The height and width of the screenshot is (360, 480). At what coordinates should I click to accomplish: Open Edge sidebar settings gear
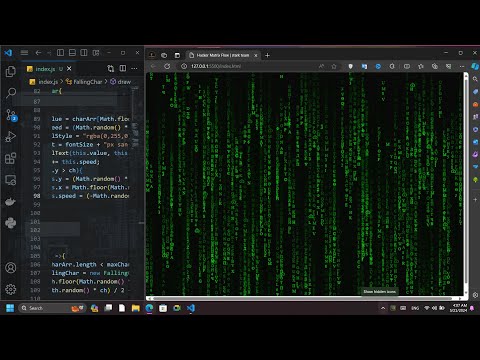475,295
